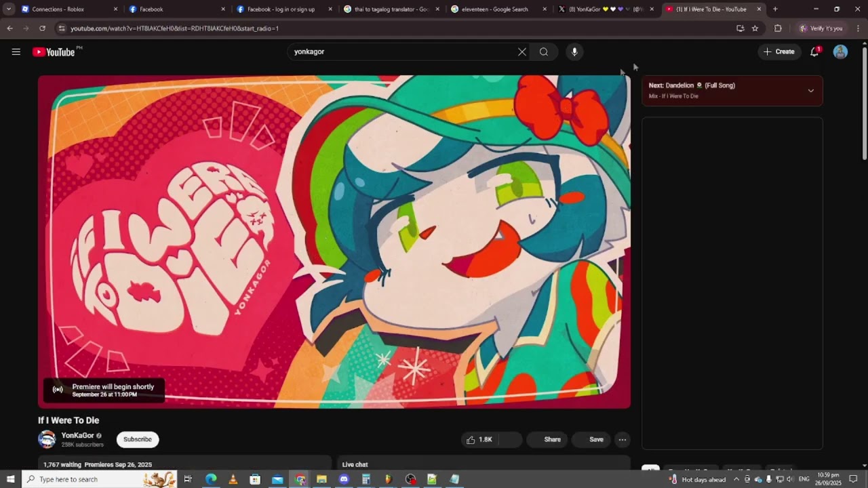The height and width of the screenshot is (488, 868).
Task: Open more actions three-dot menu
Action: point(622,440)
